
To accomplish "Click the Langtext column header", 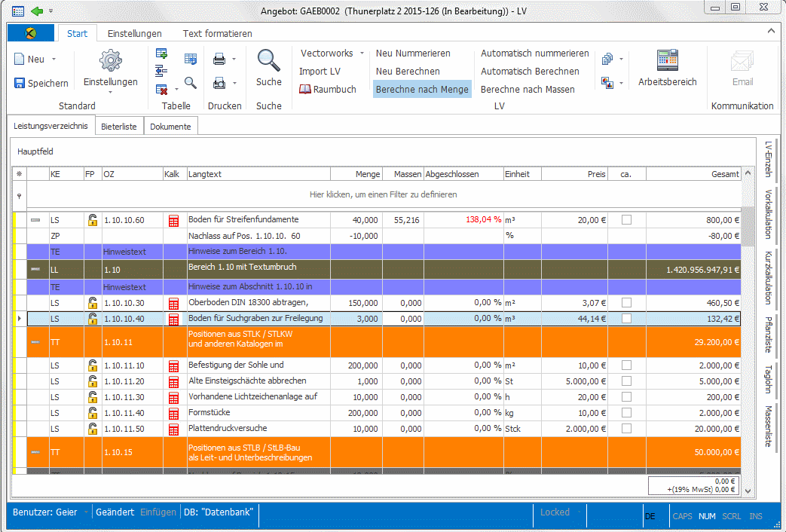I will (x=258, y=174).
